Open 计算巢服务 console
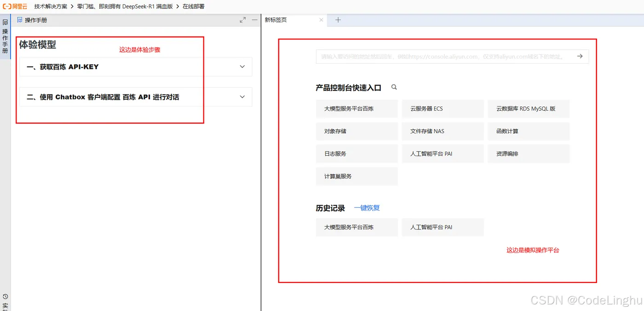The width and height of the screenshot is (644, 311). [x=357, y=176]
